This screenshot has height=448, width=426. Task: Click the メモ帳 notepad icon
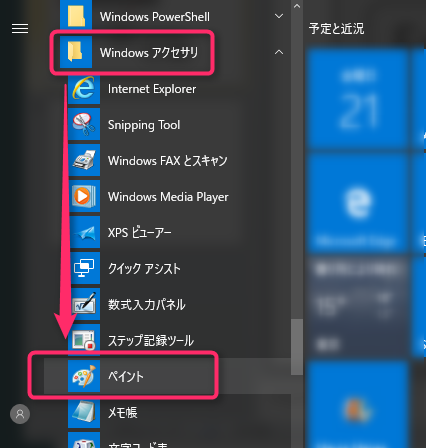click(x=84, y=412)
